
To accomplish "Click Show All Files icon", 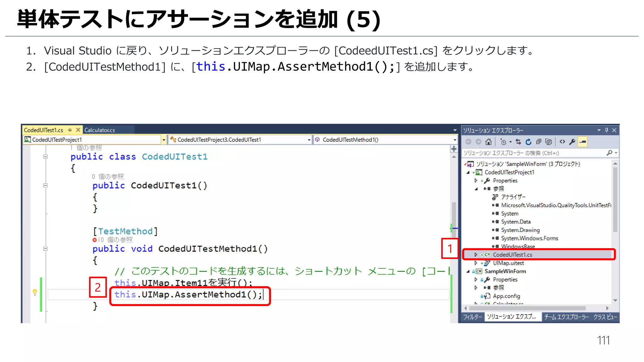I will pos(549,142).
